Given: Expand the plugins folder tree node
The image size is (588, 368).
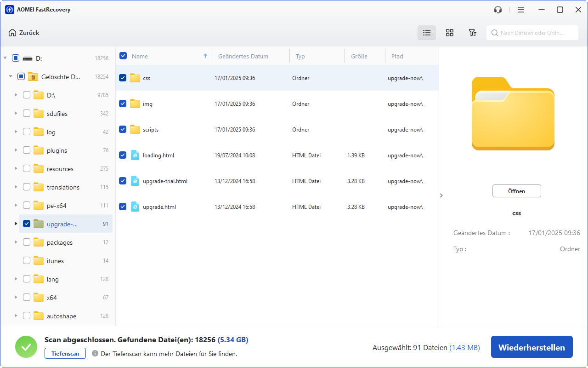Looking at the screenshot, I should click(x=16, y=150).
